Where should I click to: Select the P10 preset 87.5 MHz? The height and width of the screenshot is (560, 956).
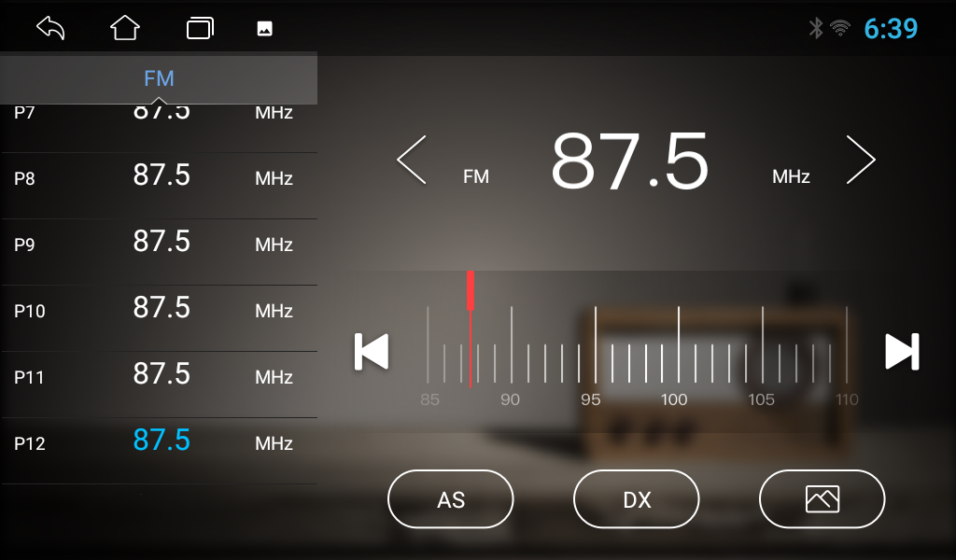click(x=159, y=318)
